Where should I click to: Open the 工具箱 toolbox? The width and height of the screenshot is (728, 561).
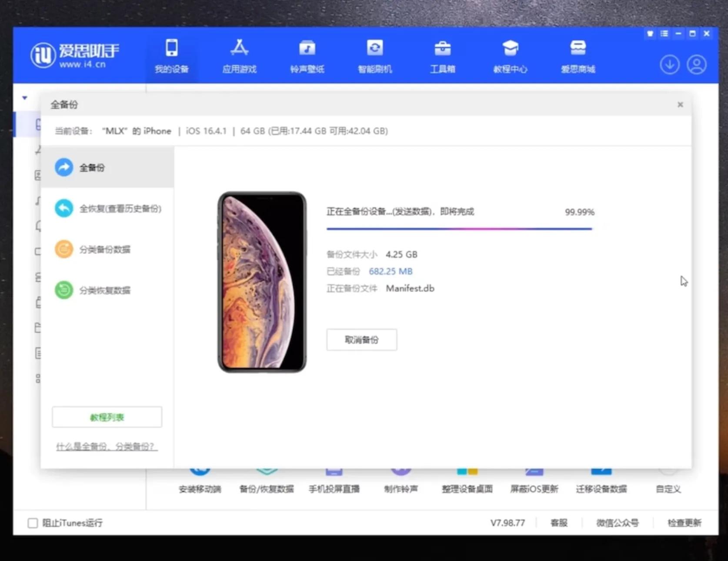(442, 57)
